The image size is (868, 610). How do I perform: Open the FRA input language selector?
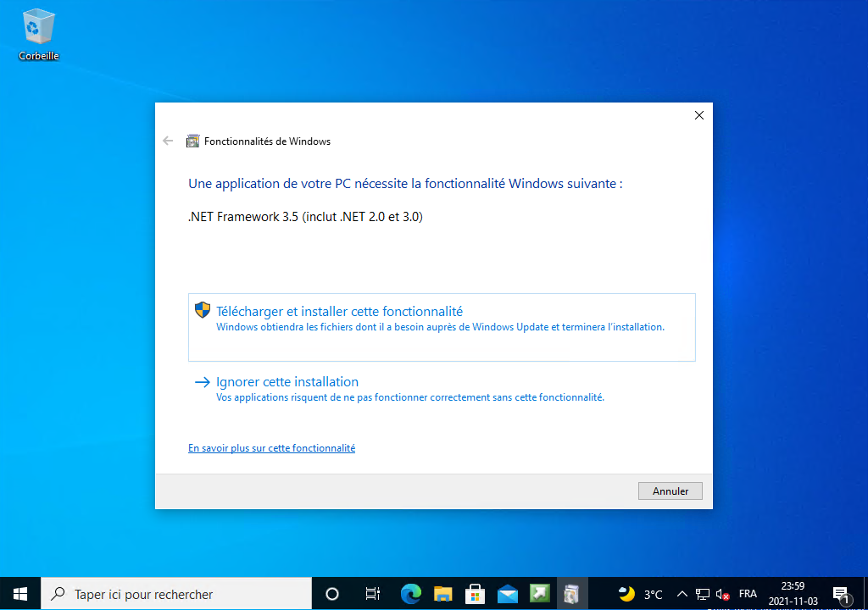pyautogui.click(x=748, y=594)
